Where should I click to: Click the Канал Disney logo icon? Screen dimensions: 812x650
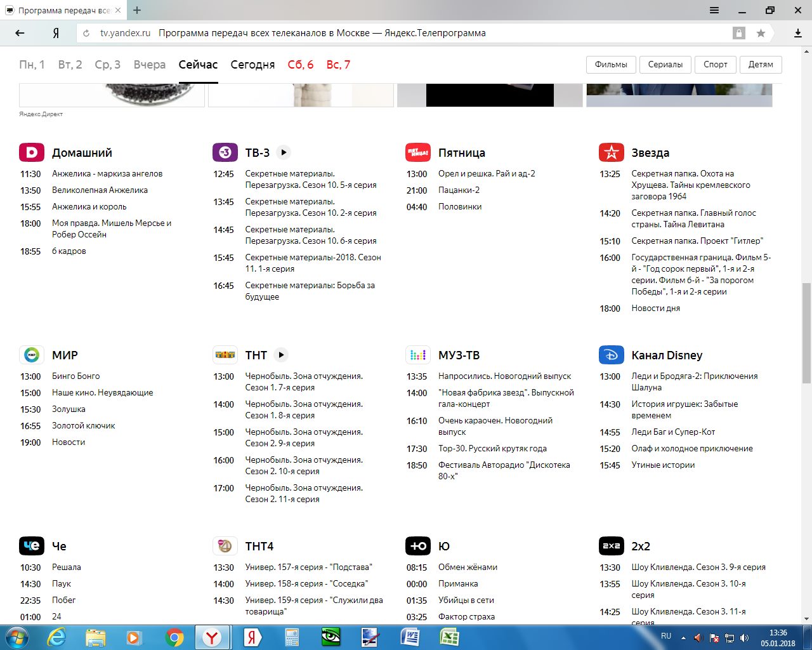tap(612, 355)
